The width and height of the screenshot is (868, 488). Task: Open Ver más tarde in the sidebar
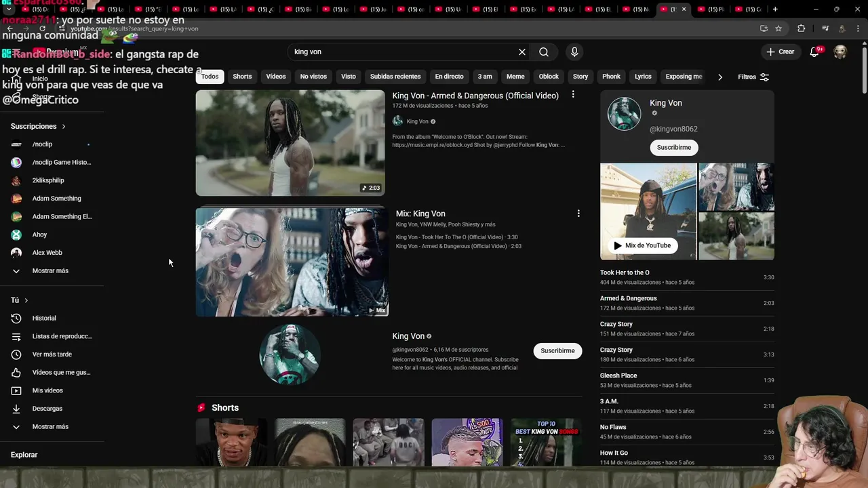coord(52,354)
